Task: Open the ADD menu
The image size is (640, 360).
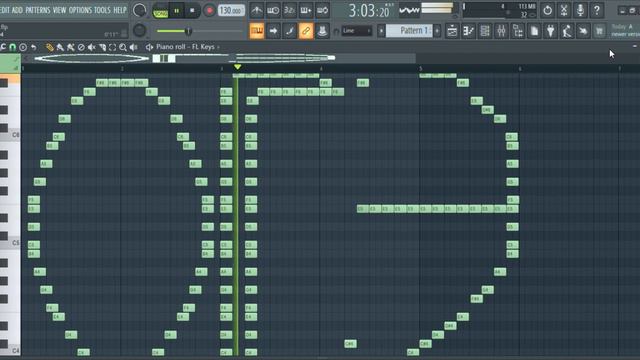Action: [17, 10]
